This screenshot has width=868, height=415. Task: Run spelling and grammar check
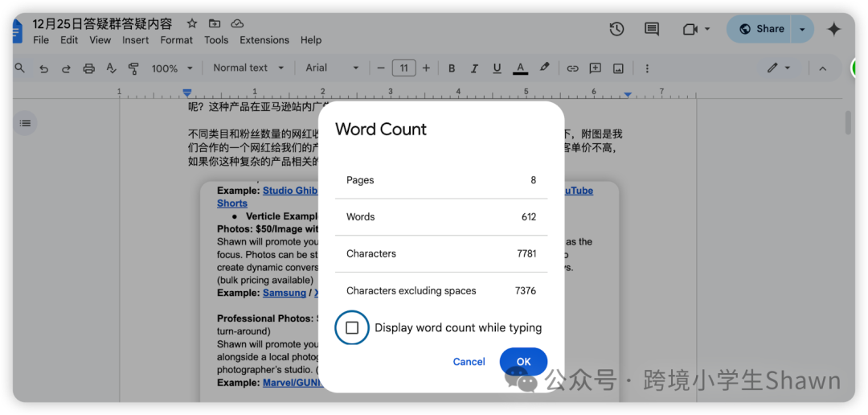(111, 68)
